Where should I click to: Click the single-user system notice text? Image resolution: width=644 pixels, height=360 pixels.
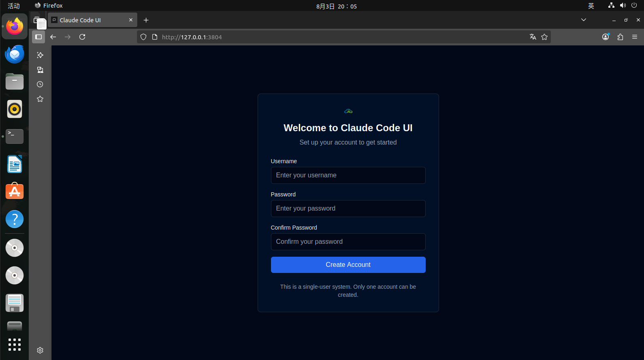pos(348,291)
